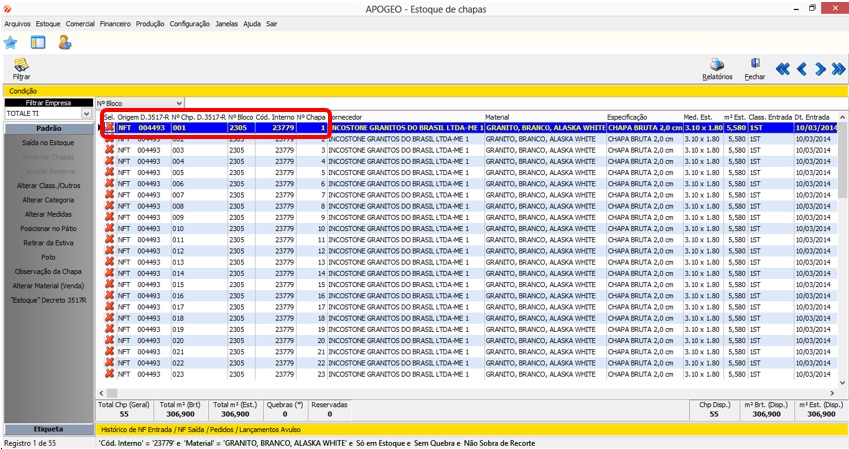Viewport: 849px width, 449px height.
Task: Open the Filtrar filter tool
Action: click(x=22, y=69)
